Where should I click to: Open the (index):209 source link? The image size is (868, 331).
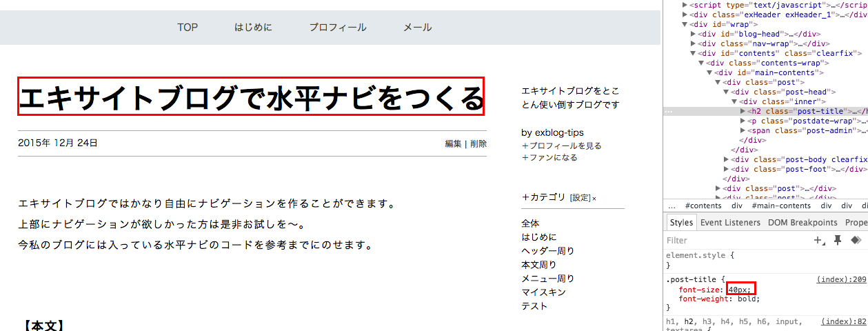(x=841, y=280)
